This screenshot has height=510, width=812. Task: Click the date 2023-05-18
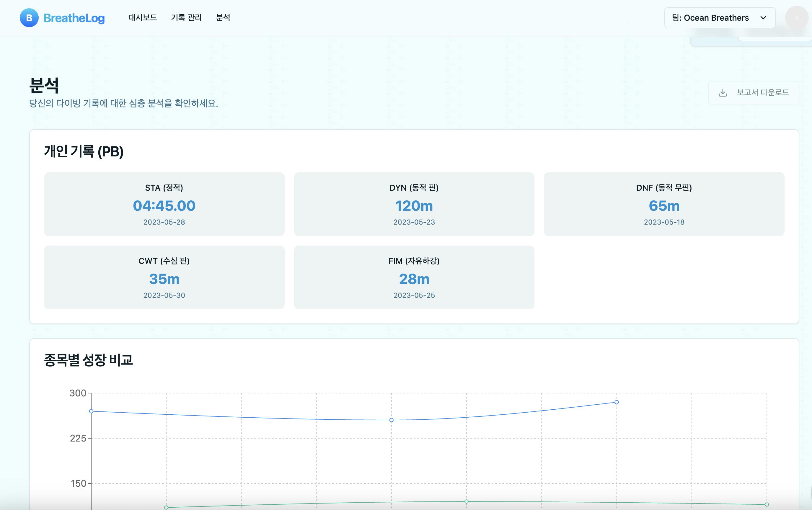(x=664, y=222)
